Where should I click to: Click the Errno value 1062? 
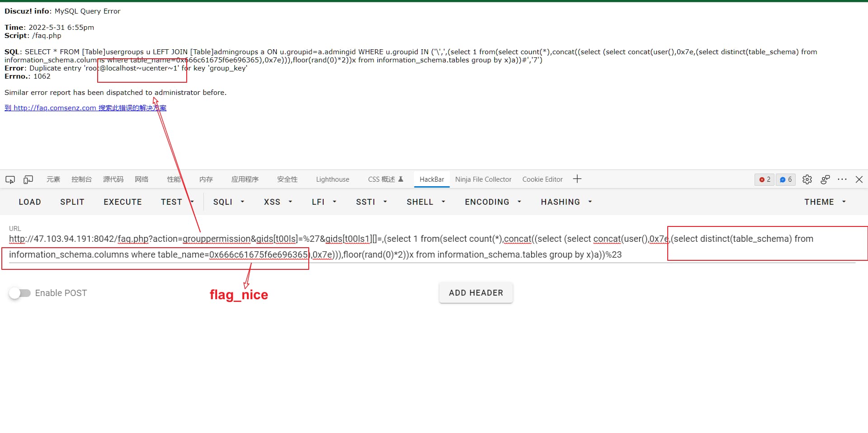pos(42,76)
